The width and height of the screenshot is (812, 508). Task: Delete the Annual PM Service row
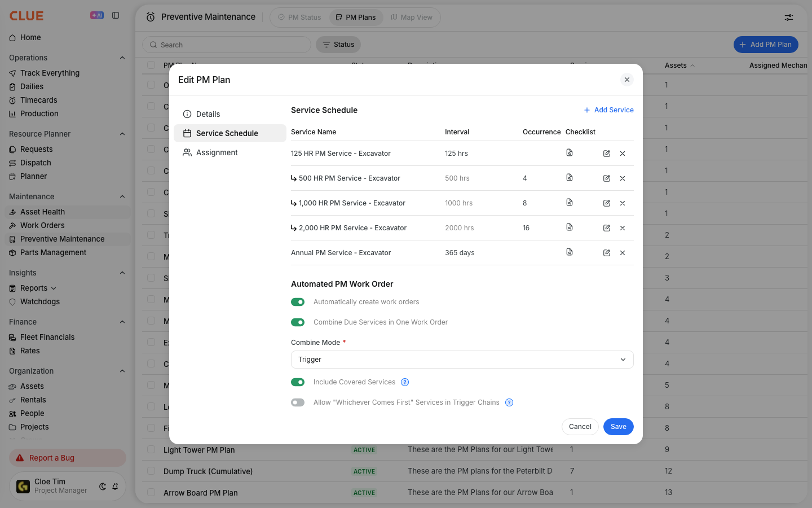(623, 253)
